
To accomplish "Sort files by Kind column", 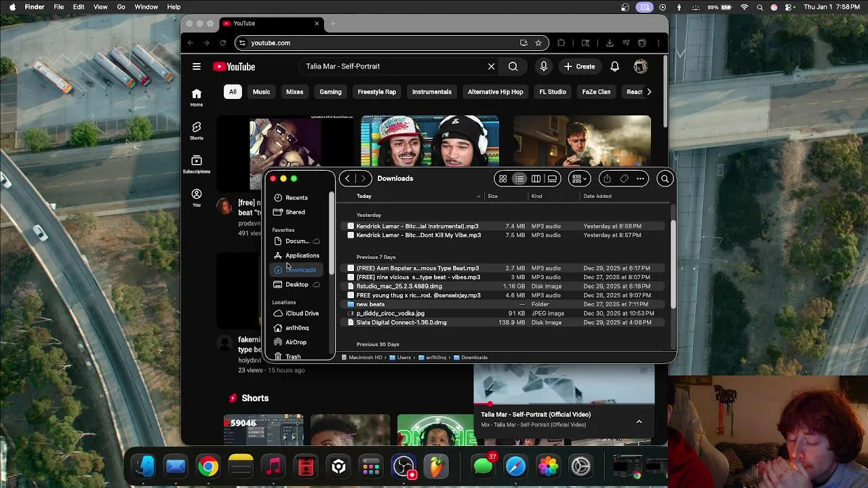I will pos(536,196).
